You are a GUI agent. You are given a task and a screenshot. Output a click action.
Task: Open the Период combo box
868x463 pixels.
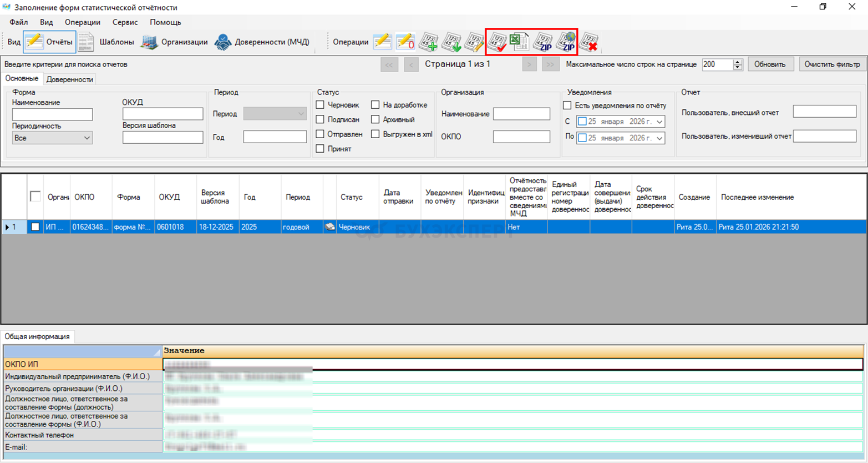pos(275,114)
